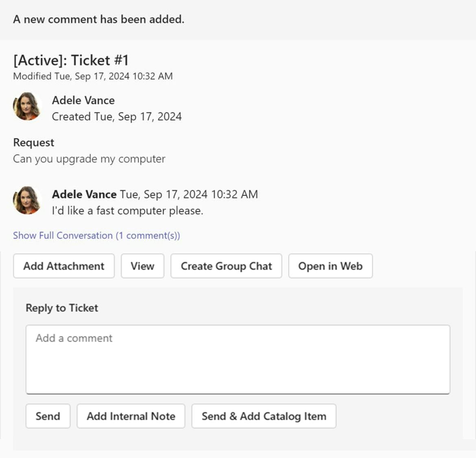Start a group chat with Create Group Chat
476x458 pixels.
pyautogui.click(x=226, y=266)
